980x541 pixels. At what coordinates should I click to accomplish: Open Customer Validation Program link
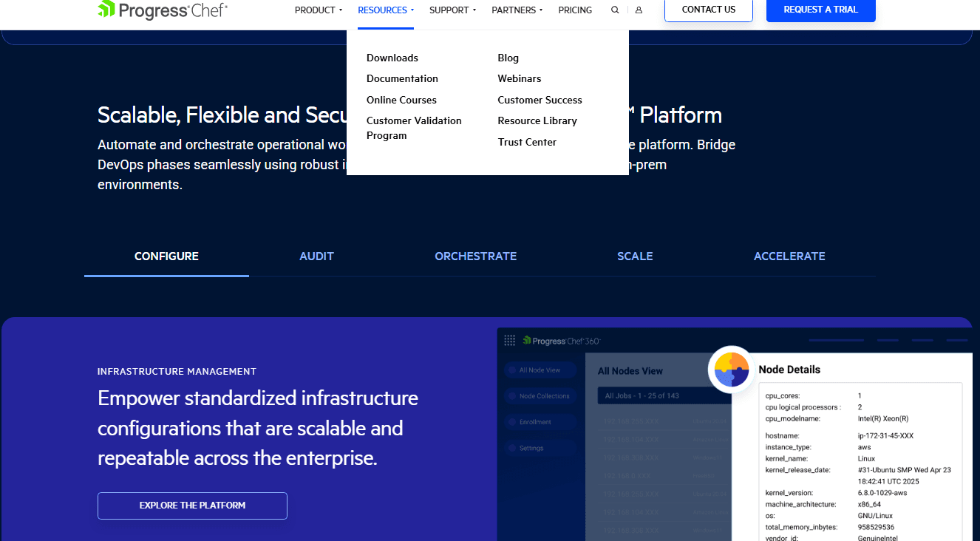point(414,128)
